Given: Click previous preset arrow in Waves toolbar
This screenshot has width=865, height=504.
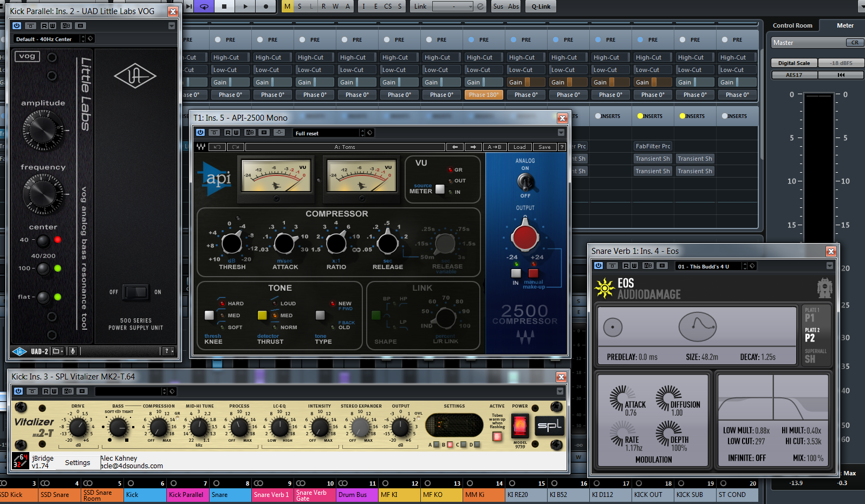Looking at the screenshot, I should tap(455, 147).
